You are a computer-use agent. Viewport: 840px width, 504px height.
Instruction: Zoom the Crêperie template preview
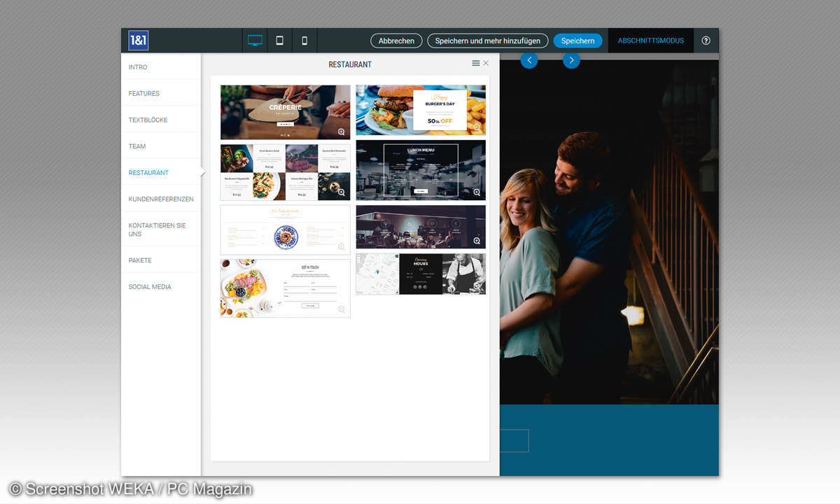pos(342,132)
